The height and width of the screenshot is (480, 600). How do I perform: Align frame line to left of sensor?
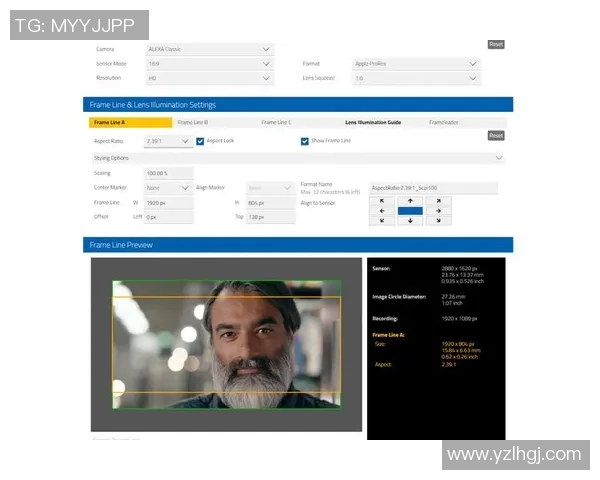pos(382,211)
